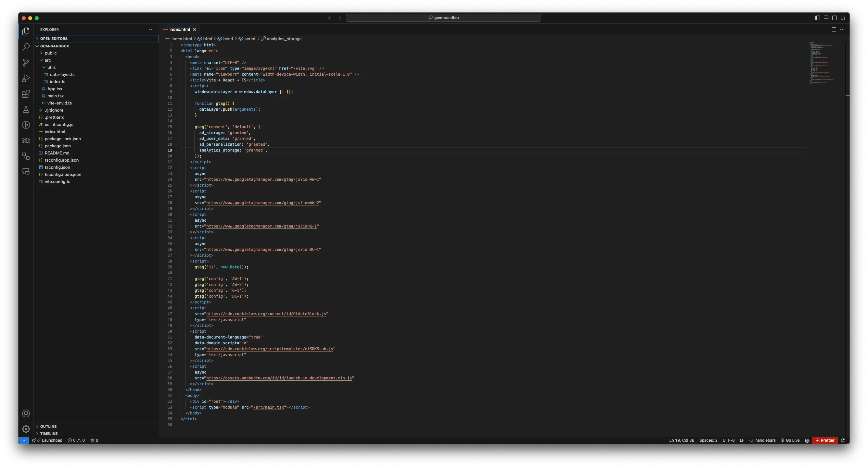This screenshot has width=868, height=468.
Task: Open the Run and Debug view
Action: click(26, 78)
